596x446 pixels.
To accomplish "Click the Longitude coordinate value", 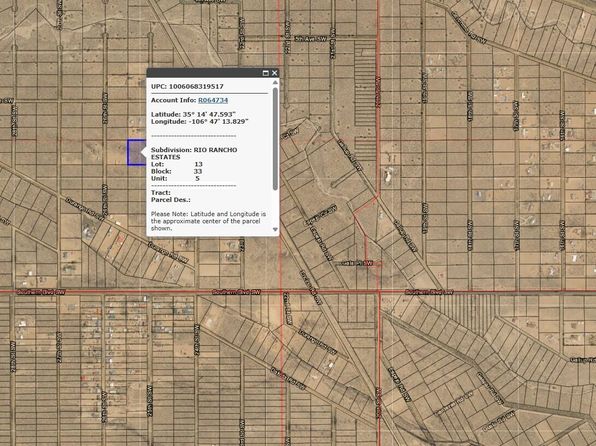I will pyautogui.click(x=216, y=121).
